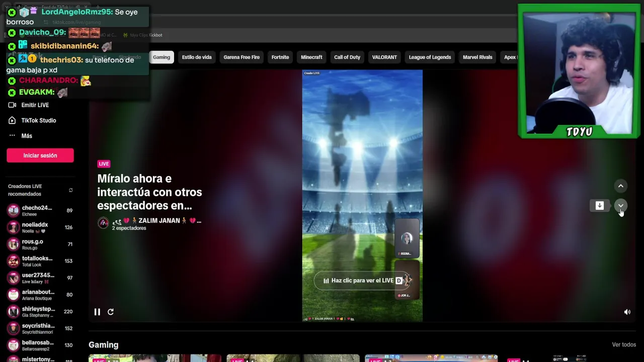Dismiss thechris03 chat message X icon
This screenshot has width=644, height=362.
12,60
